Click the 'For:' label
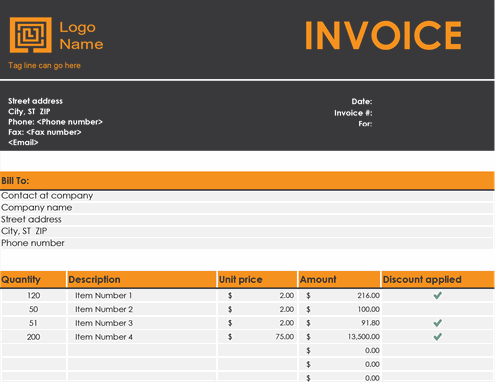This screenshot has height=382, width=498. click(365, 124)
